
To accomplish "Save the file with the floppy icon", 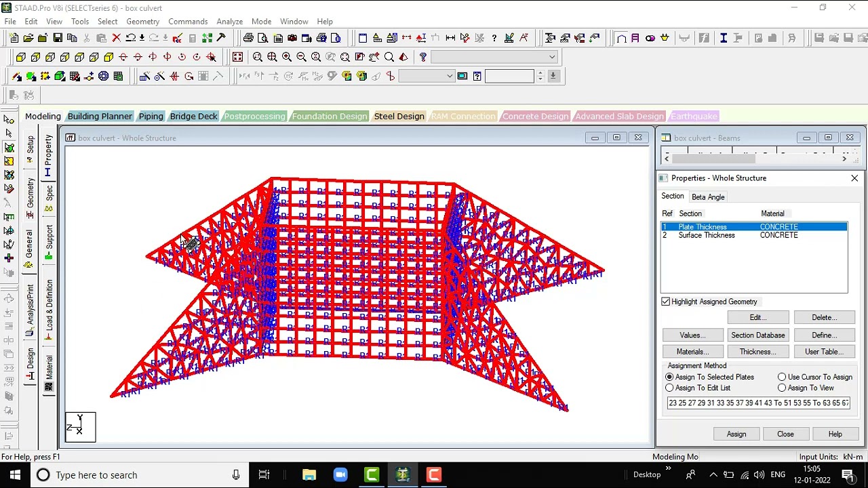I will pos(57,38).
